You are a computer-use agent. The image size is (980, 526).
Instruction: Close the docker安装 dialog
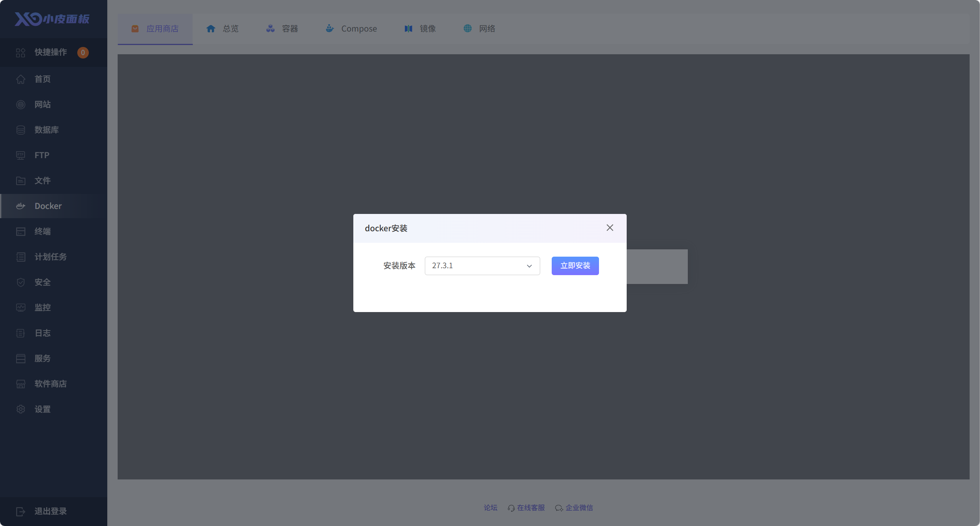coord(609,228)
